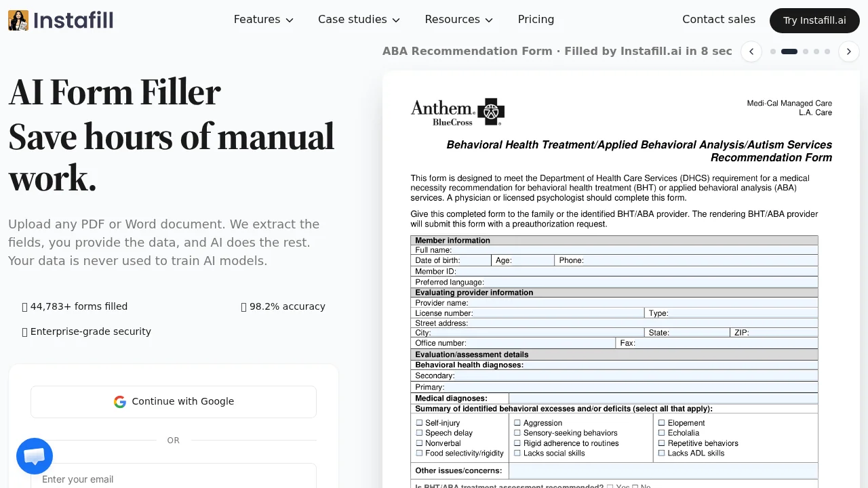This screenshot has width=868, height=488.
Task: Check the Aggression checkbox
Action: click(517, 423)
